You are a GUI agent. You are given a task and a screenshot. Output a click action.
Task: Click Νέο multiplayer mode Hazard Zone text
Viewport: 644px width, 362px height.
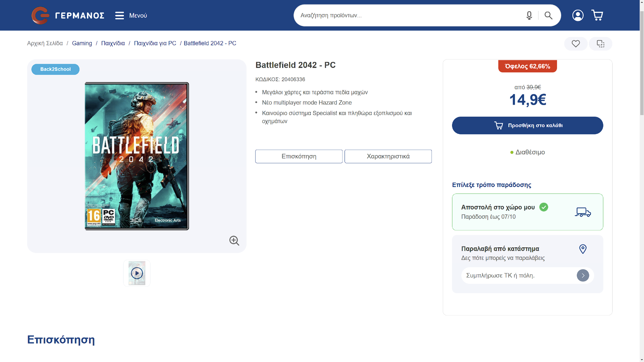coord(307,103)
